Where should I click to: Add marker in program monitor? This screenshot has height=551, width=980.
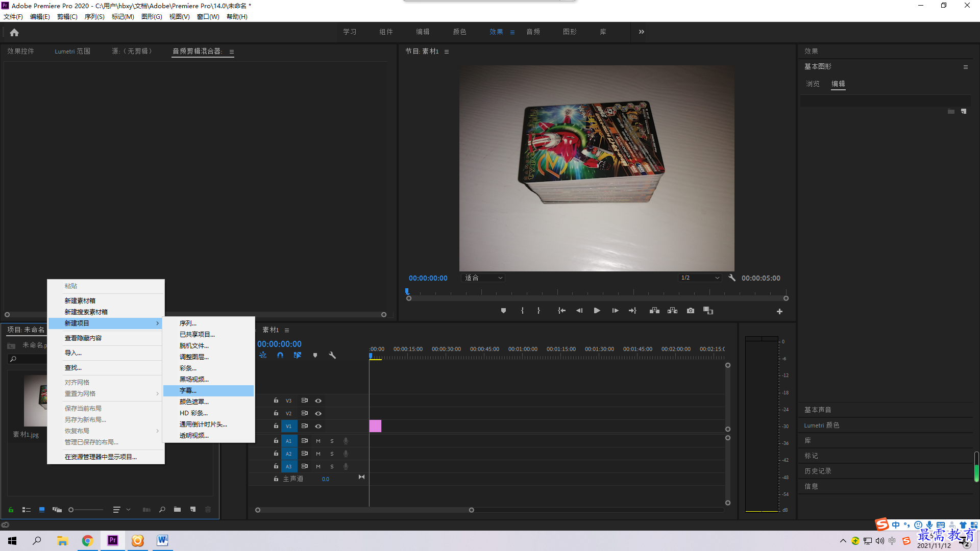(503, 311)
